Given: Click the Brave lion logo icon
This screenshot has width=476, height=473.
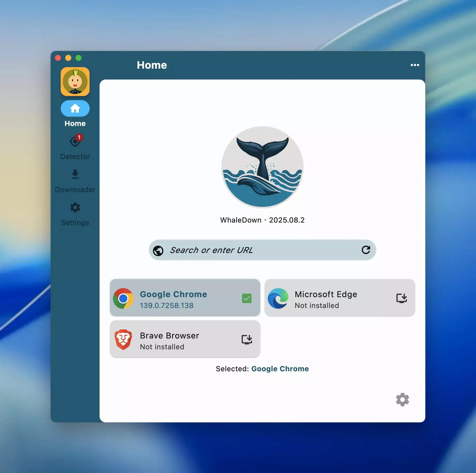Looking at the screenshot, I should (x=123, y=340).
